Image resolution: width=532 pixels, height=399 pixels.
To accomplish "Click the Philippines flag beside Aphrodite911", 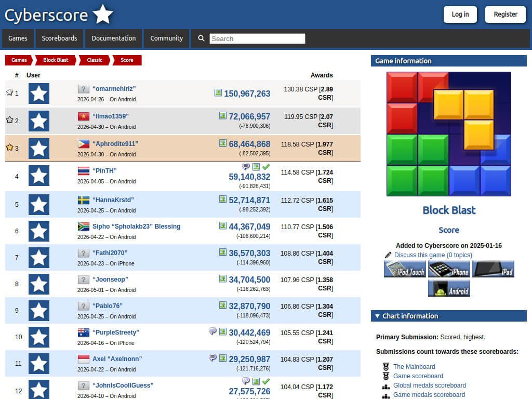I will pyautogui.click(x=84, y=144).
